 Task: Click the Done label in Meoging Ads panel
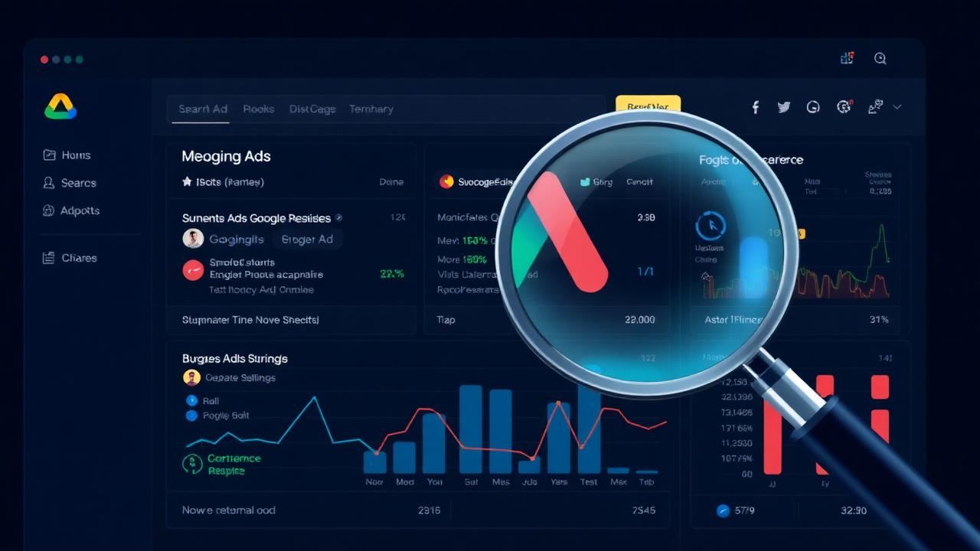pos(391,182)
